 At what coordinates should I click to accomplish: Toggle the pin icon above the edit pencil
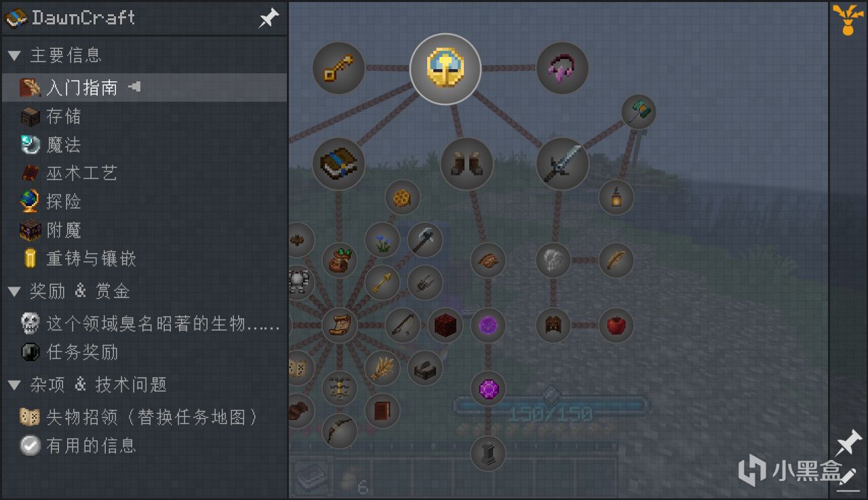[848, 444]
